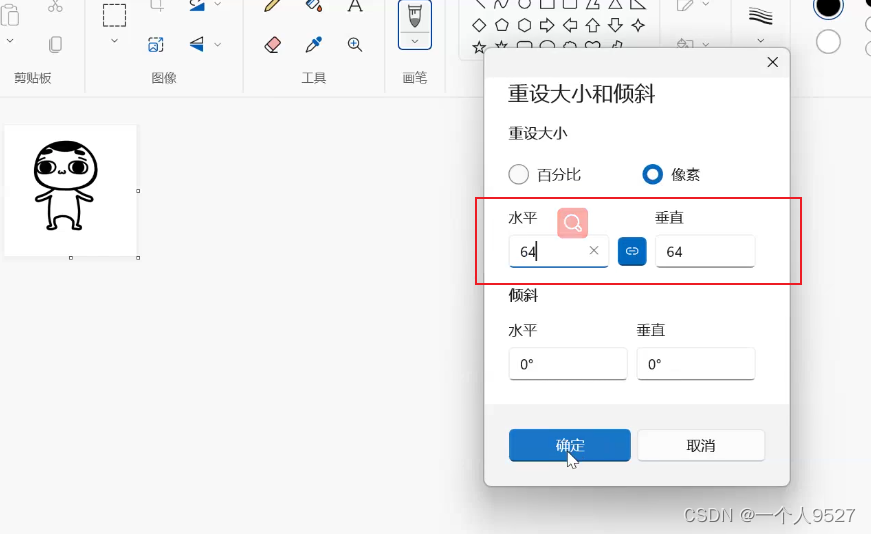
Task: Clear the horizontal resize value
Action: coord(594,251)
